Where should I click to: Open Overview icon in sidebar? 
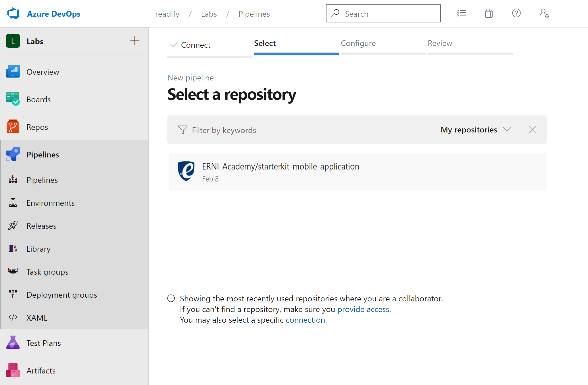click(13, 72)
